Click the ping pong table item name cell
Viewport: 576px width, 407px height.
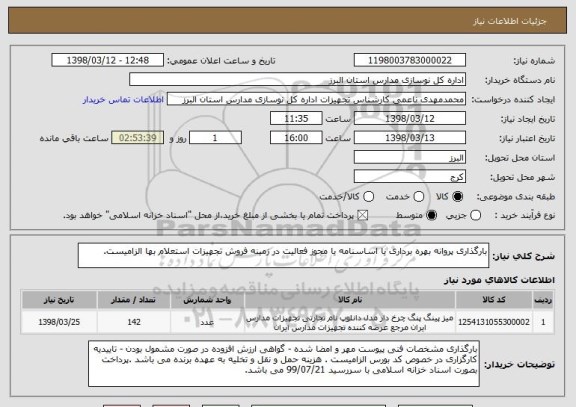349,322
